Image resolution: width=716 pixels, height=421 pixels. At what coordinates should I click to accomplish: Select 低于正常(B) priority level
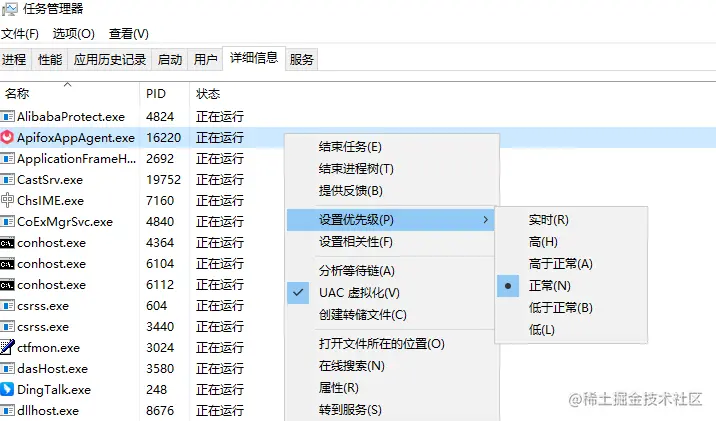coord(571,308)
